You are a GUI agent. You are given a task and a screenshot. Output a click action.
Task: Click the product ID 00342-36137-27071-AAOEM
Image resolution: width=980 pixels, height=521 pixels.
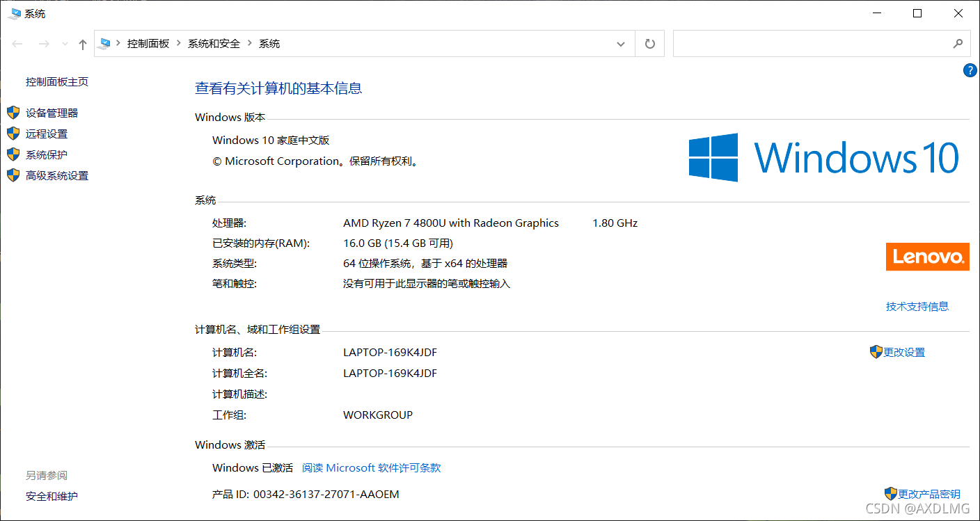tap(326, 495)
